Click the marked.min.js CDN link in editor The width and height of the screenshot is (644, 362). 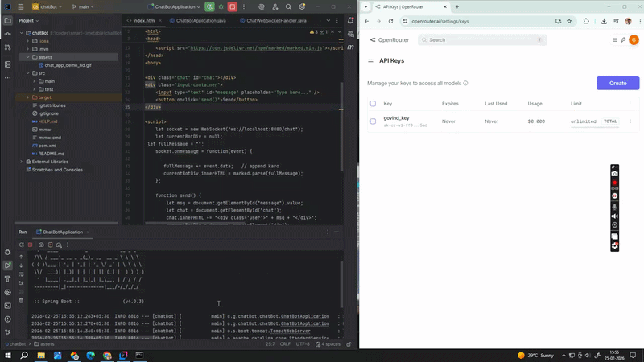click(x=256, y=48)
